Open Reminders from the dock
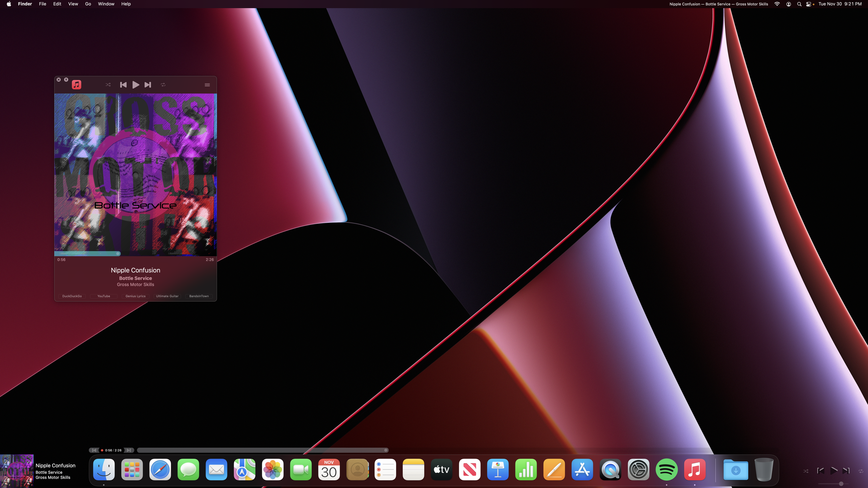This screenshot has width=868, height=488. (x=385, y=470)
